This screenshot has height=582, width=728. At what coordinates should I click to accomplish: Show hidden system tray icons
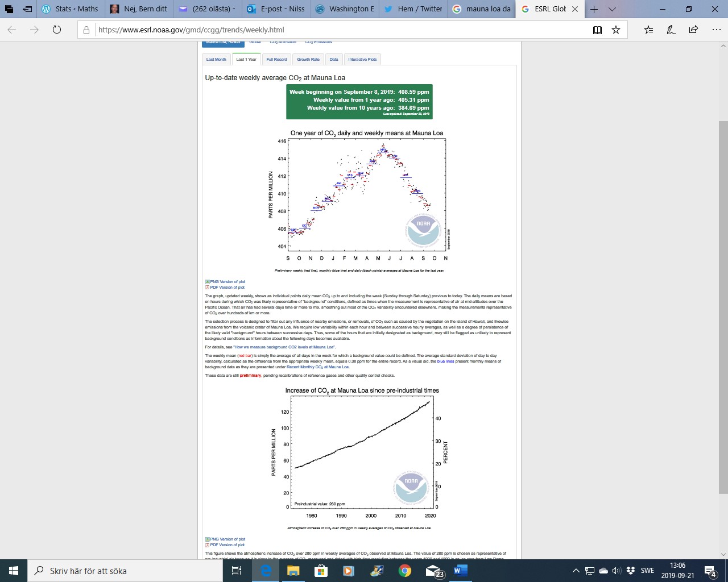click(x=576, y=571)
